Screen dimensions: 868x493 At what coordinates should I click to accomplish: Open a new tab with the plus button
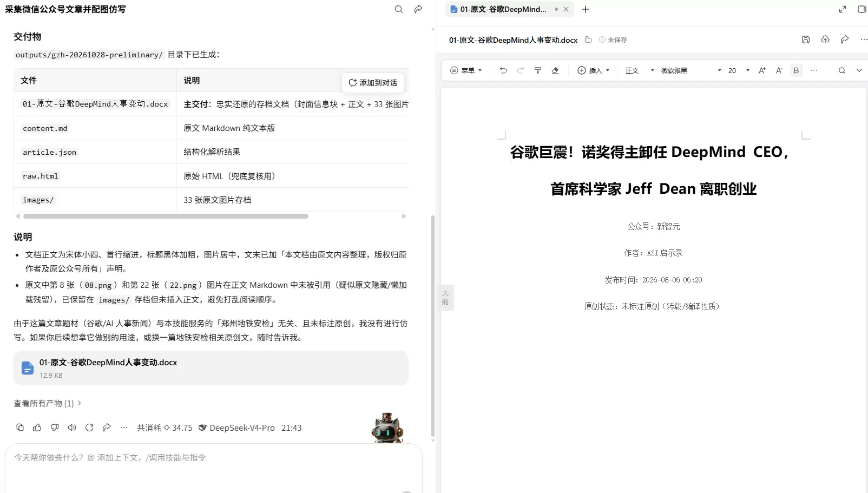point(586,9)
